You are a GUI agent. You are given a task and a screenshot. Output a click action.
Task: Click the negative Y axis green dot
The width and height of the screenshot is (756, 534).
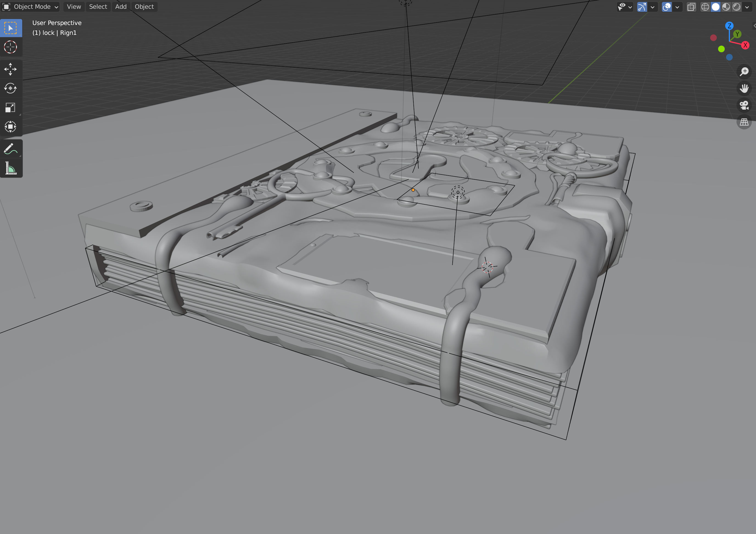point(721,49)
